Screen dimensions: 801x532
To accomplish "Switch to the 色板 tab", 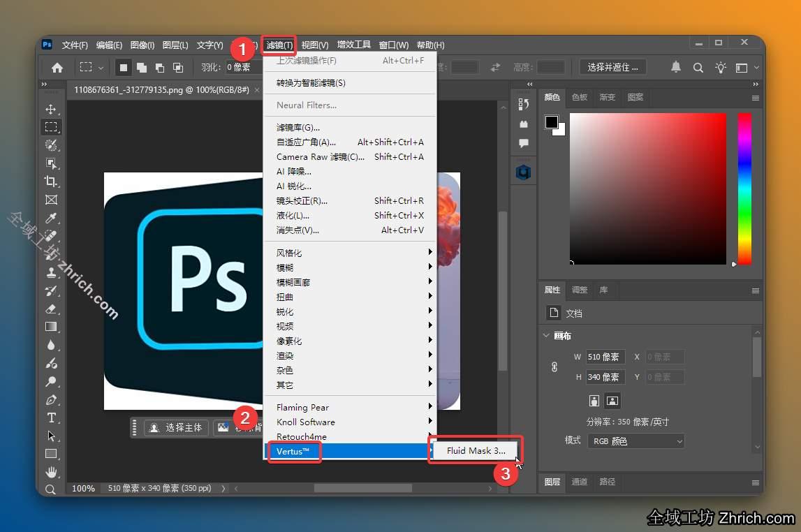I will (x=580, y=97).
